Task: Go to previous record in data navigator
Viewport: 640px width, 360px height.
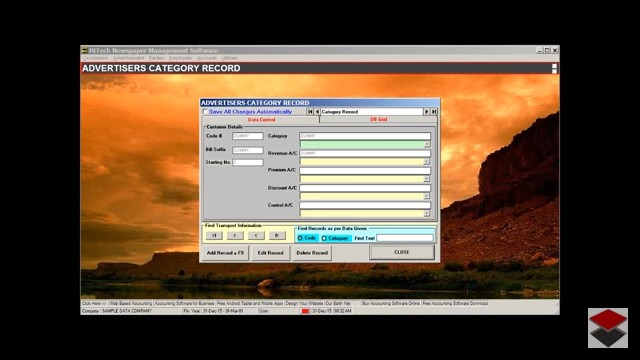Action: pyautogui.click(x=317, y=111)
